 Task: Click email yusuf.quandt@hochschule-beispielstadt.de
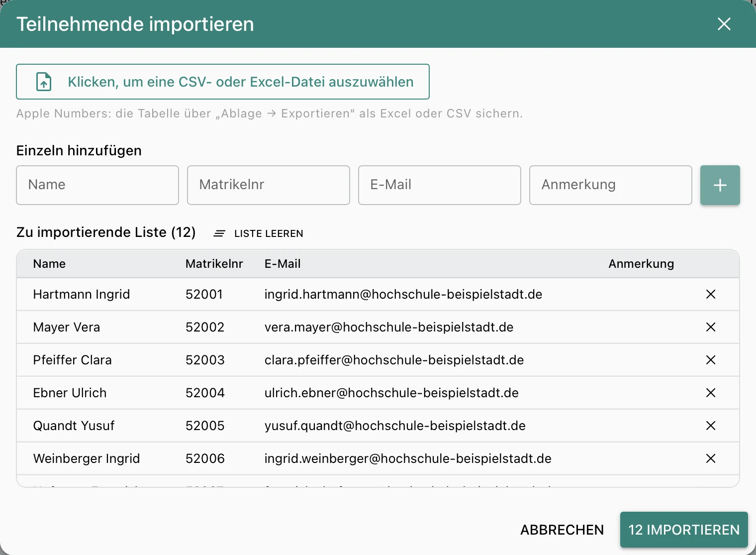395,426
